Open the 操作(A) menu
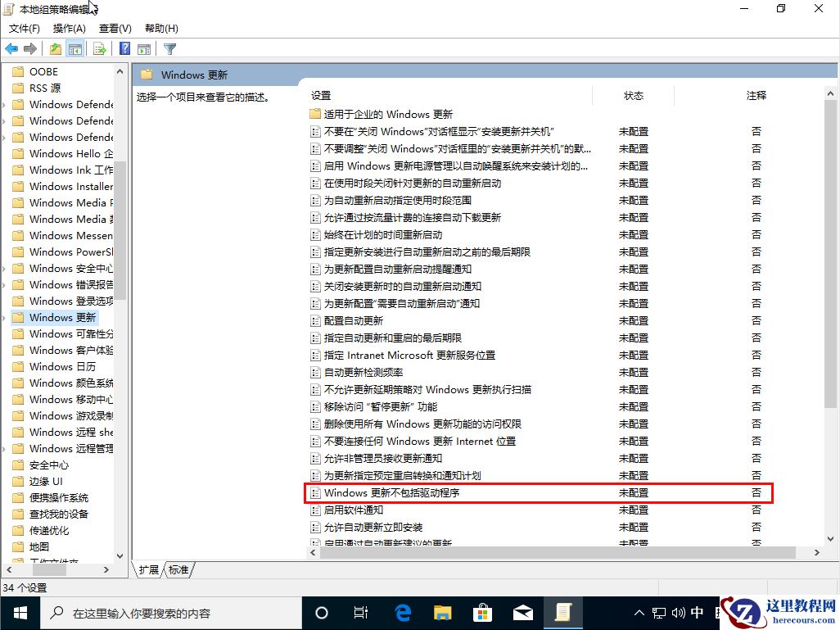 coord(70,28)
